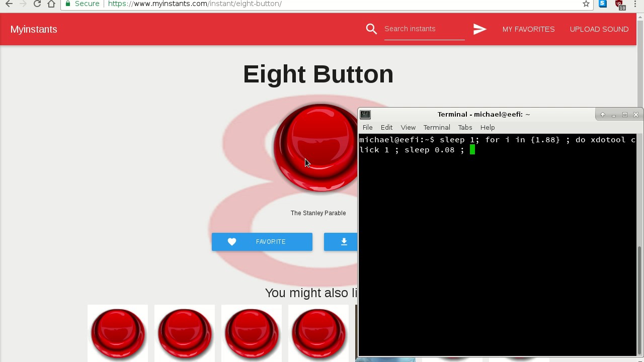Open MY FAVORITES page
The height and width of the screenshot is (362, 644).
pos(528,29)
